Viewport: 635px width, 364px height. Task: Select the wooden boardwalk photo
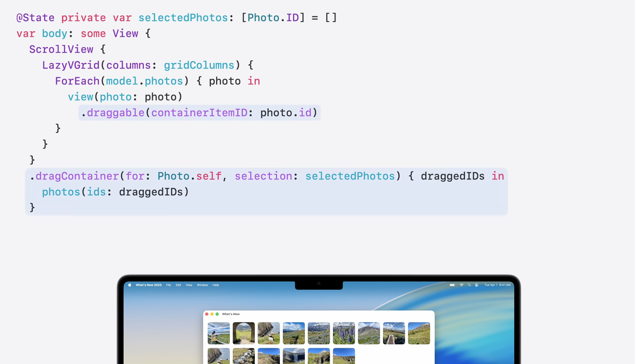coord(394,333)
